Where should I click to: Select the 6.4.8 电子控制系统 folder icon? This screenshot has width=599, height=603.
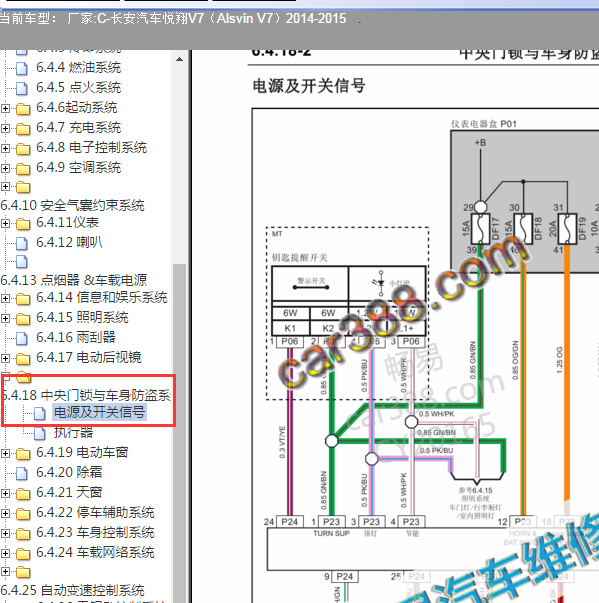pos(23,149)
